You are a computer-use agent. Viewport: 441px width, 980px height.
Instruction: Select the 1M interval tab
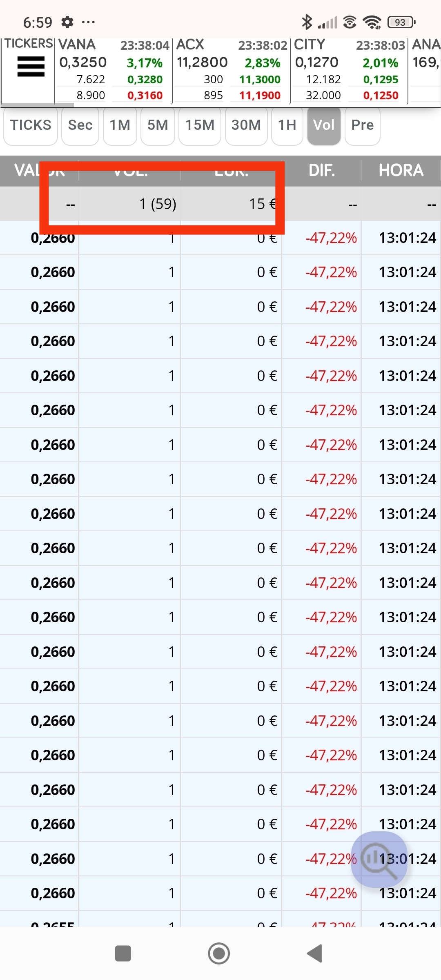coord(120,125)
